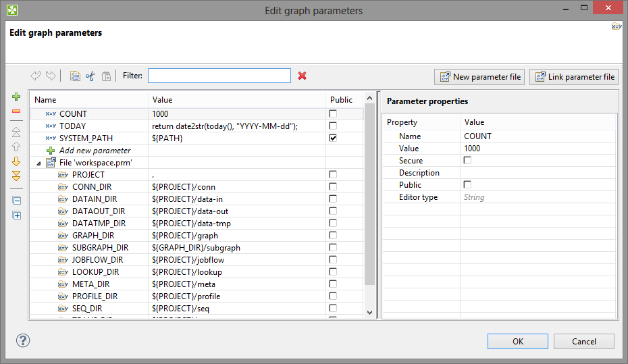Open help via the question mark icon
The image size is (628, 364).
point(23,340)
